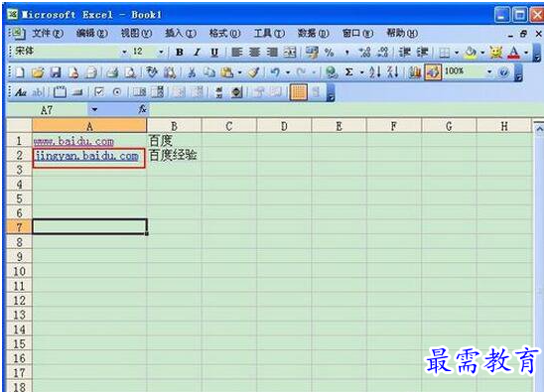Save the workbook using the floppy icon
This screenshot has height=392, width=547.
click(x=56, y=72)
